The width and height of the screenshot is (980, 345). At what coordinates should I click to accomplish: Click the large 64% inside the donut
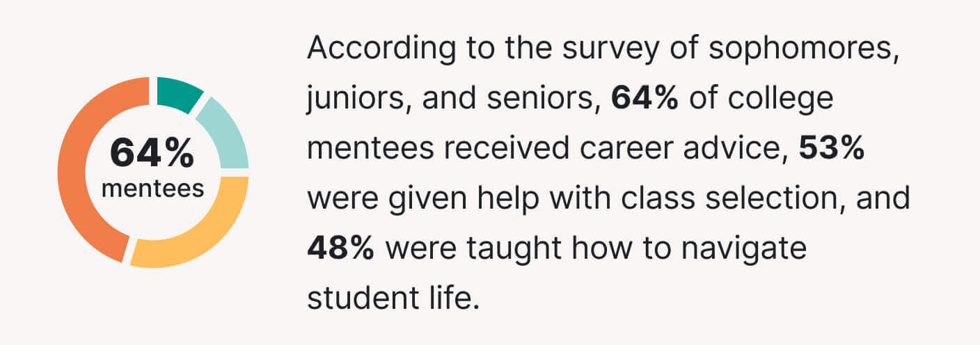[x=152, y=154]
